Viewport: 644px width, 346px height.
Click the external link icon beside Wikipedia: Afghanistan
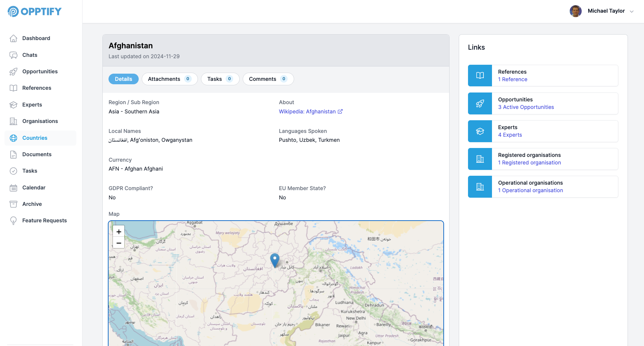click(340, 111)
